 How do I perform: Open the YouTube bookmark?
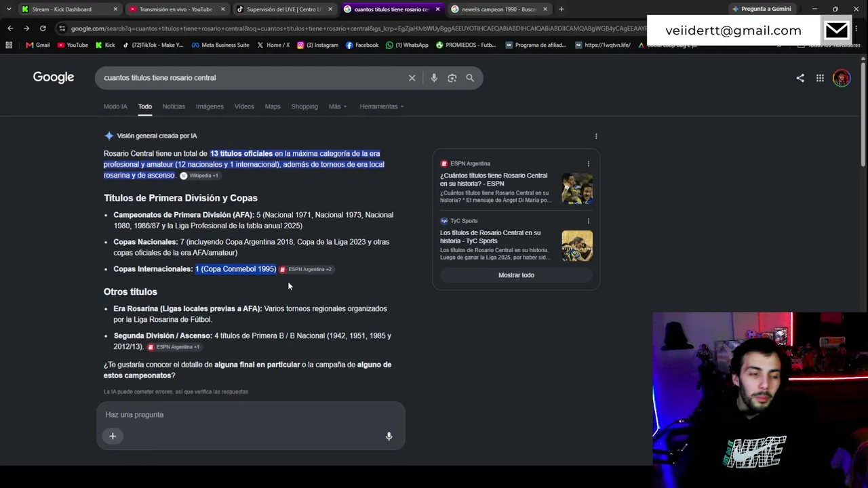tap(73, 45)
